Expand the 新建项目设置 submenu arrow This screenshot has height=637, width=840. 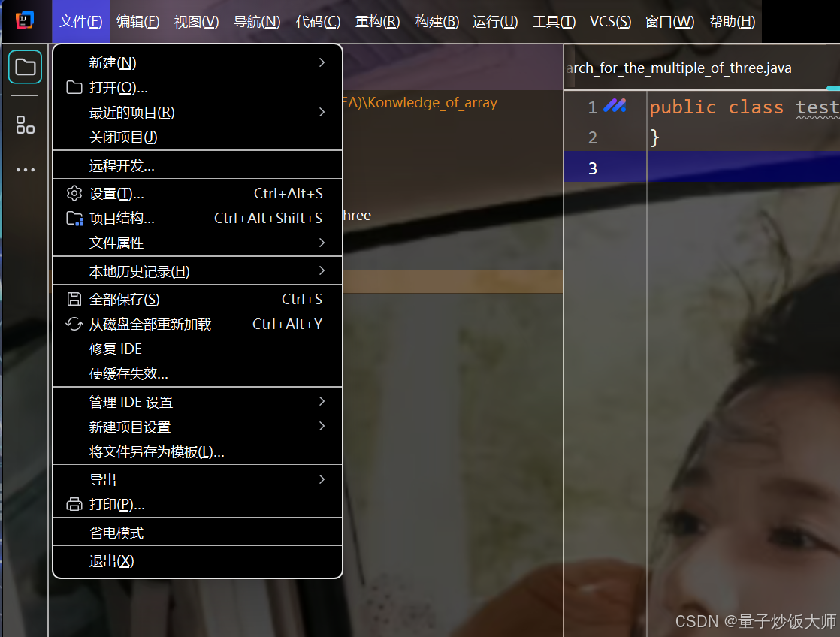pos(322,426)
